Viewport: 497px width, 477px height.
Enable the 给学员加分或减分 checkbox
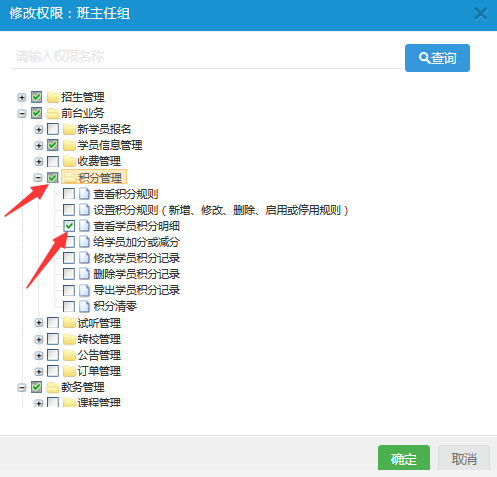pos(69,242)
